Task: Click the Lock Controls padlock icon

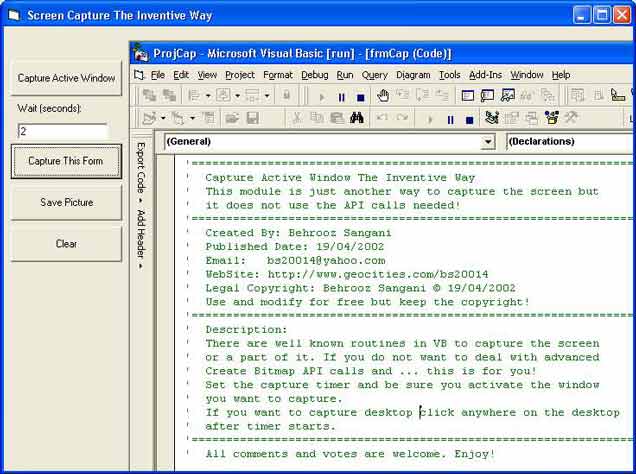Action: click(287, 96)
